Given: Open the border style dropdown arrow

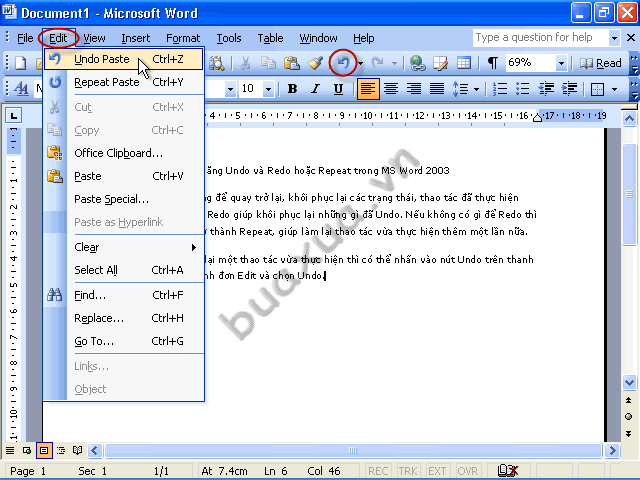Looking at the screenshot, I should point(614,89).
